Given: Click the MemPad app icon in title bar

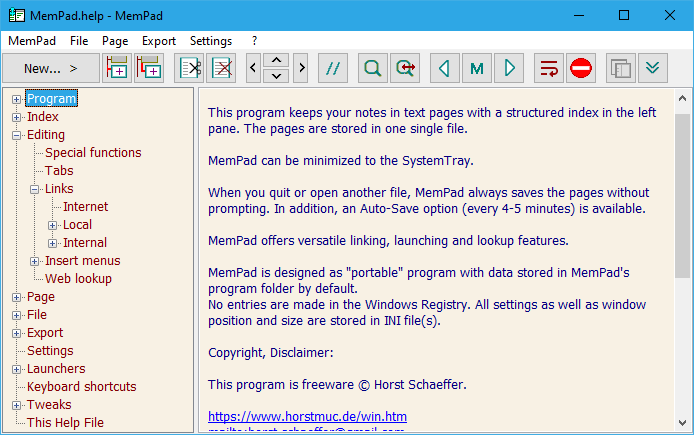Looking at the screenshot, I should (16, 15).
